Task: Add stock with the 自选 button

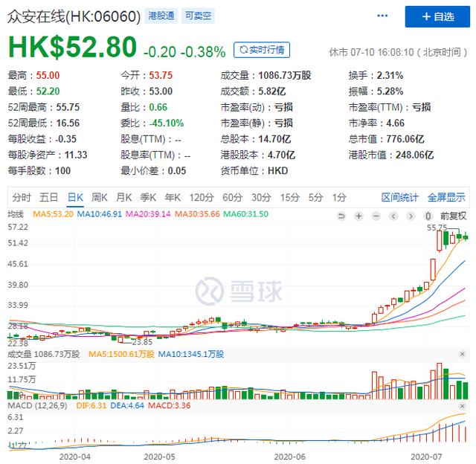Action: pyautogui.click(x=437, y=16)
